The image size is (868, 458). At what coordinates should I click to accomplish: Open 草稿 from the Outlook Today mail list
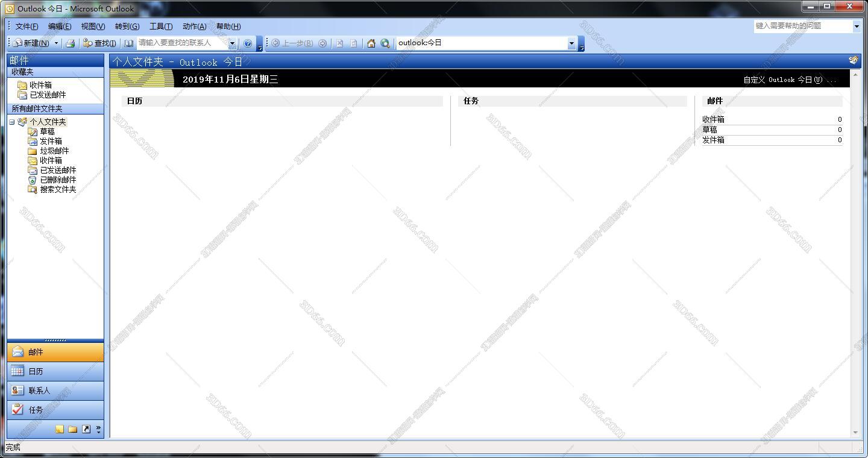coord(710,130)
